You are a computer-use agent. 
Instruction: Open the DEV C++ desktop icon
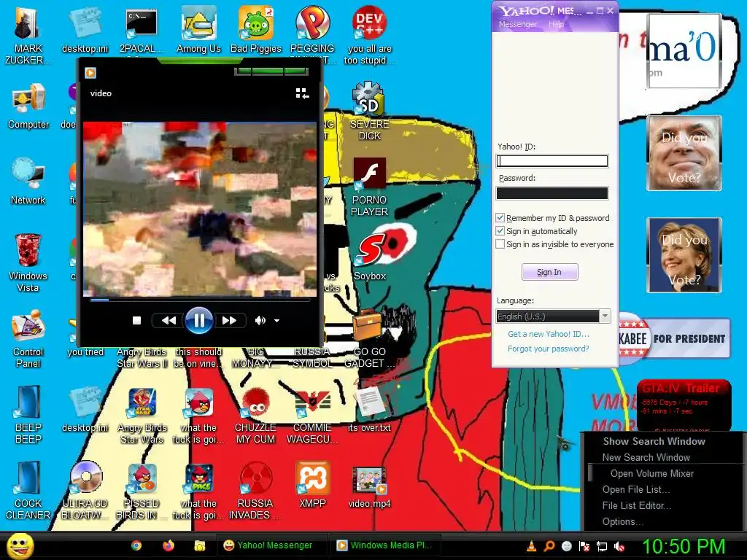coord(369,34)
